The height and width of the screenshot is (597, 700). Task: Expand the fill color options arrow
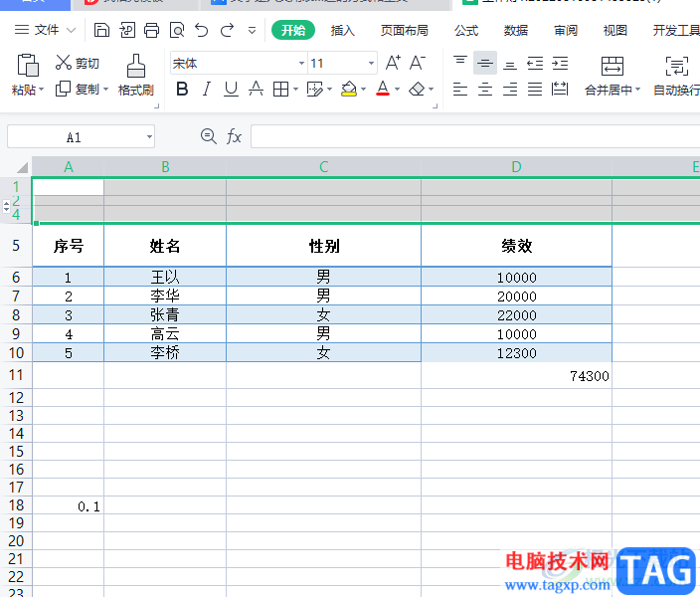point(363,90)
